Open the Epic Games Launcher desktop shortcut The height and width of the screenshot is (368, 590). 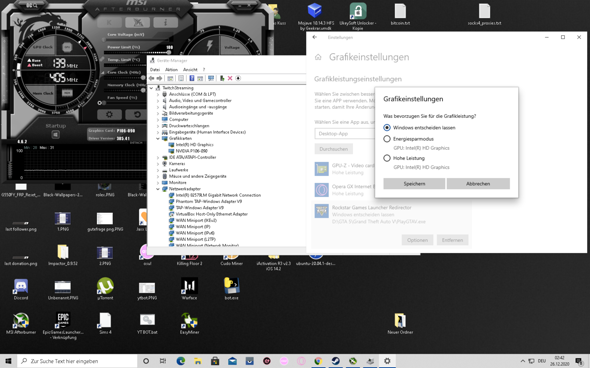(63, 325)
